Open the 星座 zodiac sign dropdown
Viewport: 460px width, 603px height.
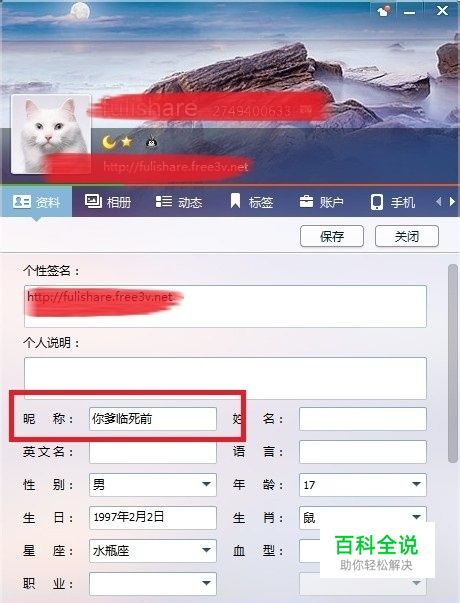(153, 551)
